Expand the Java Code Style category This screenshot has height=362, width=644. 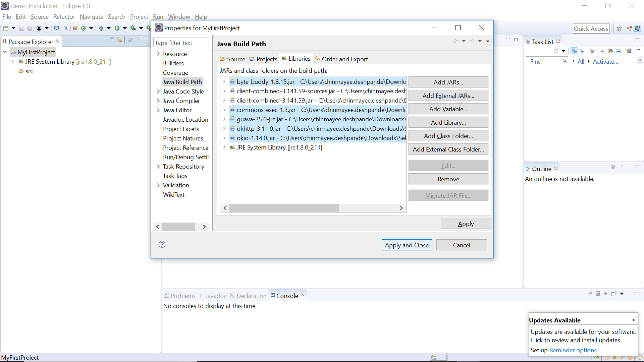pos(158,91)
